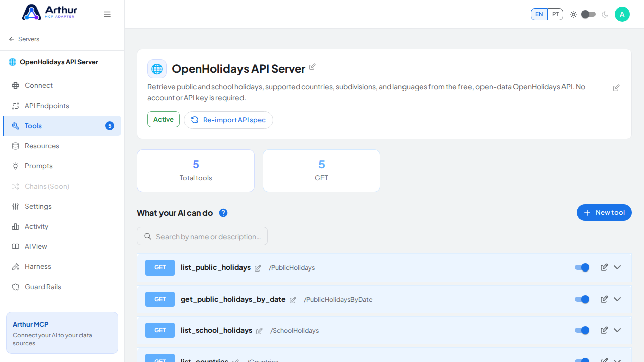Create a New tool
The width and height of the screenshot is (644, 362).
coord(604,213)
